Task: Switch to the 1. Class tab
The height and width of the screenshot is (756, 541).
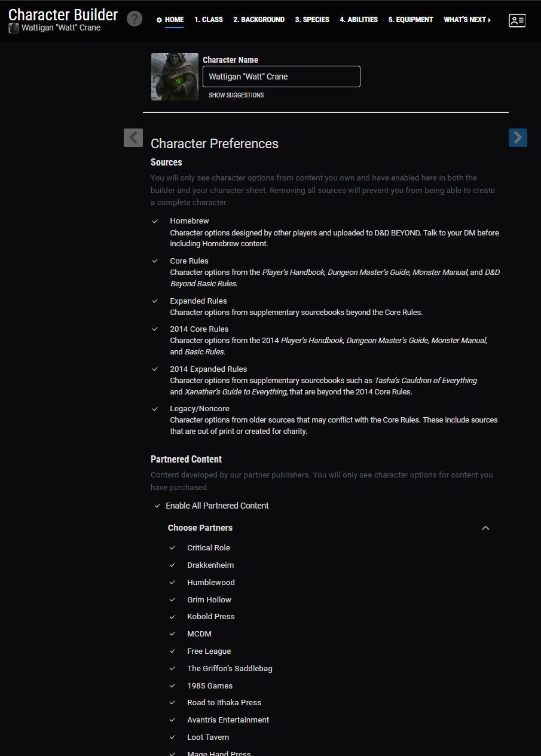Action: [209, 20]
